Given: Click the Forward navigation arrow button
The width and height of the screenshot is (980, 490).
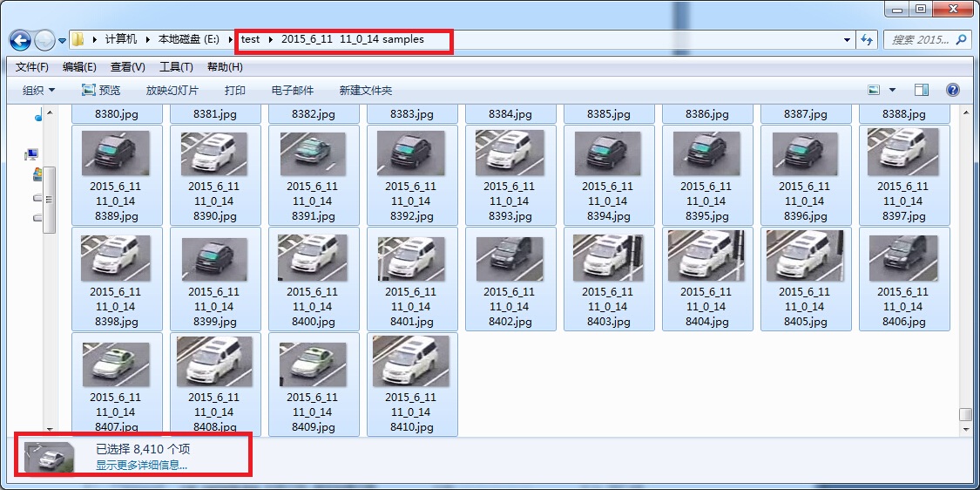Looking at the screenshot, I should point(44,41).
